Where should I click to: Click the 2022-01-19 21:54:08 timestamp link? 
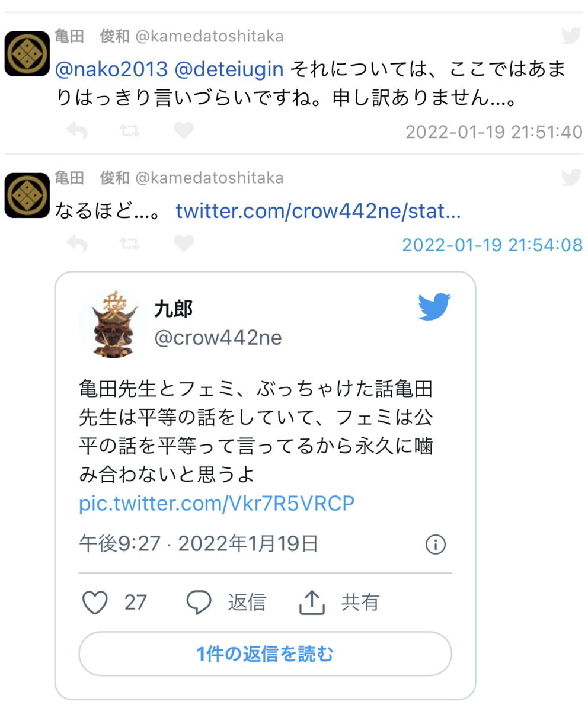[492, 245]
